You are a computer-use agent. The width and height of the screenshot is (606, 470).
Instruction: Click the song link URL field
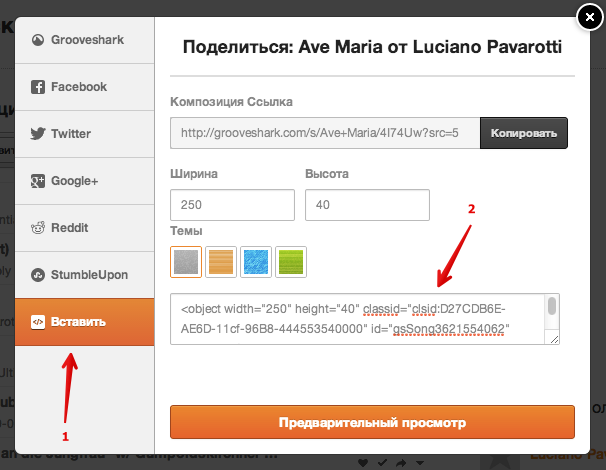pyautogui.click(x=325, y=133)
